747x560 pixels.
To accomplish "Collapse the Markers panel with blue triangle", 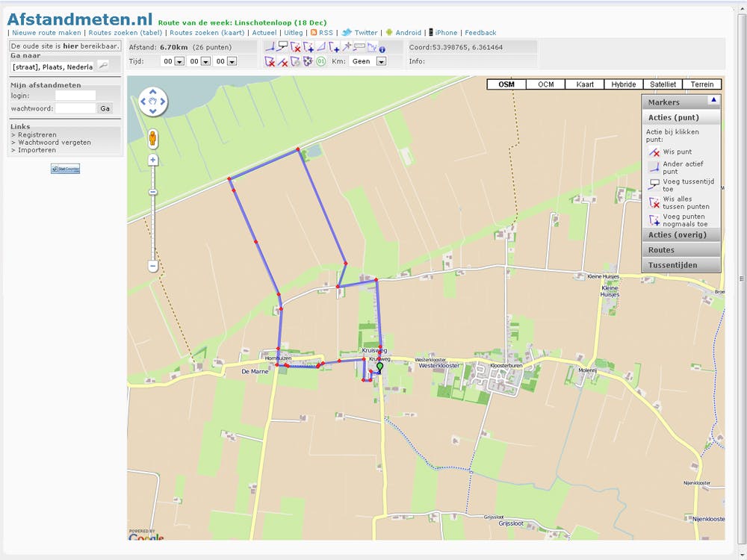I will pyautogui.click(x=713, y=99).
